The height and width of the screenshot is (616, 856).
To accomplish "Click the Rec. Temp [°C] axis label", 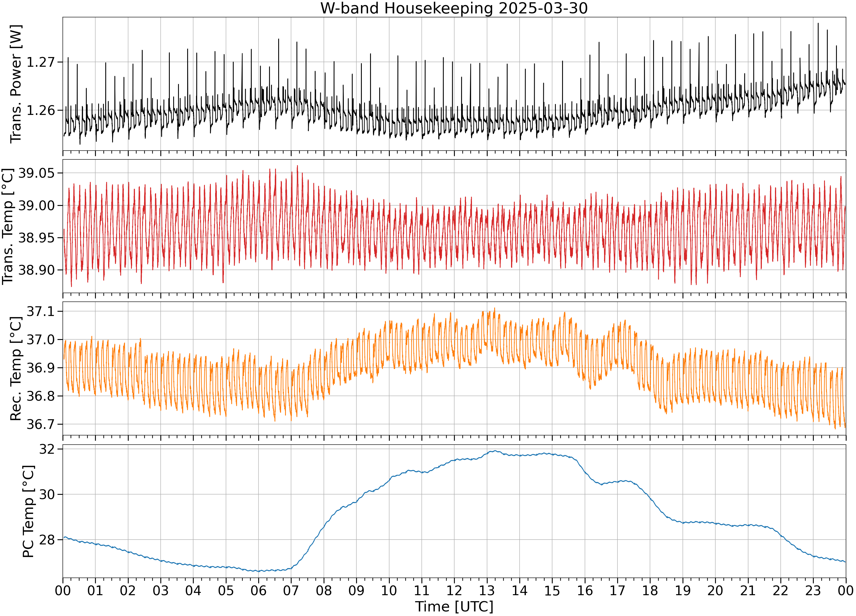I will pos(16,368).
